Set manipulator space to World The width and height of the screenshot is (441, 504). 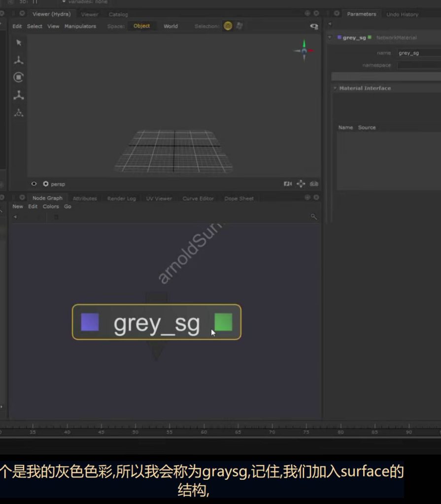[x=170, y=26]
